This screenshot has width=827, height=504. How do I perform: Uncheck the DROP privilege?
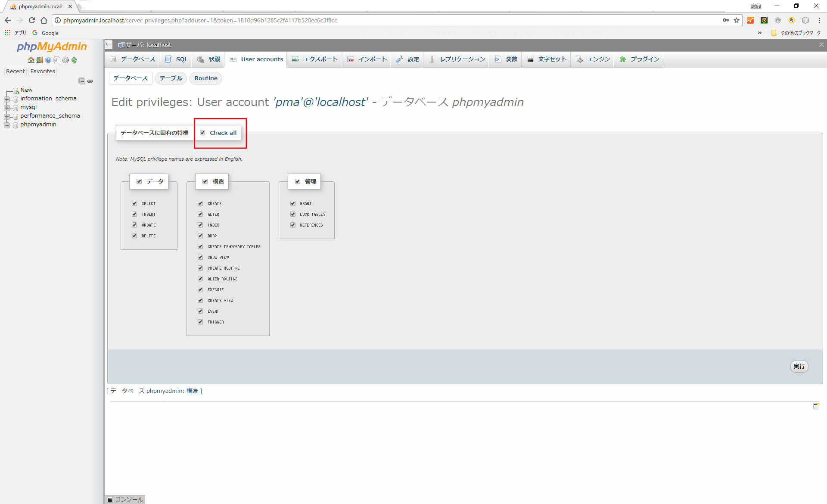pos(200,236)
